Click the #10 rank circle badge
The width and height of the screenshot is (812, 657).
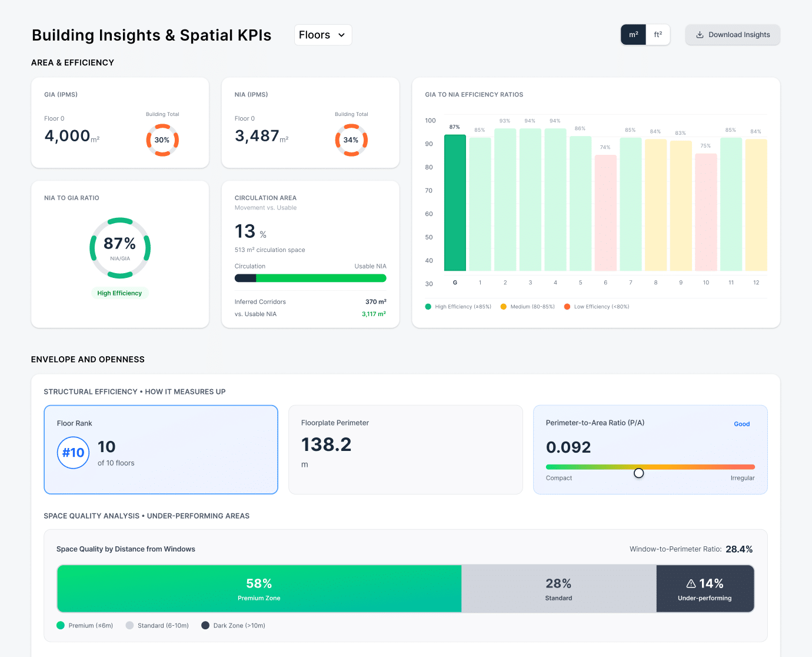[74, 453]
